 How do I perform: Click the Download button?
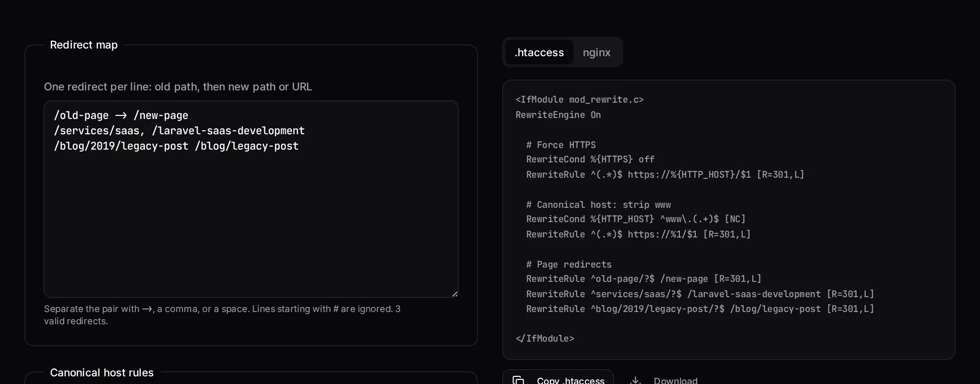click(x=664, y=379)
